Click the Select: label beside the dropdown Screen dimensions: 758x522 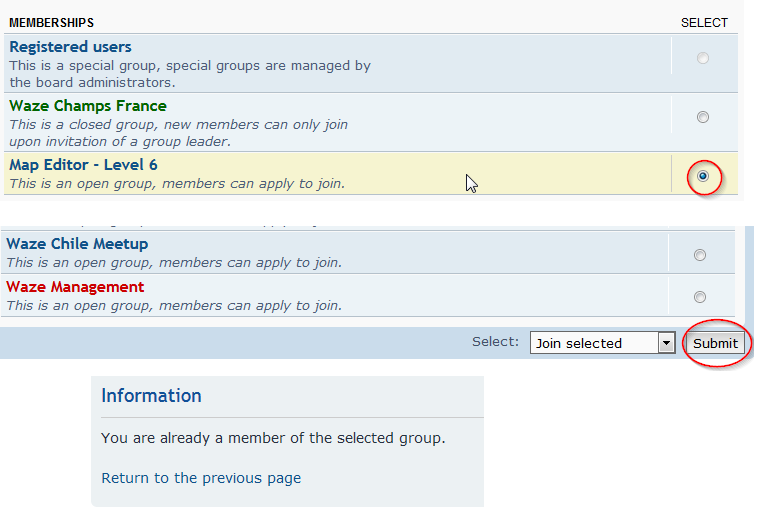[495, 342]
